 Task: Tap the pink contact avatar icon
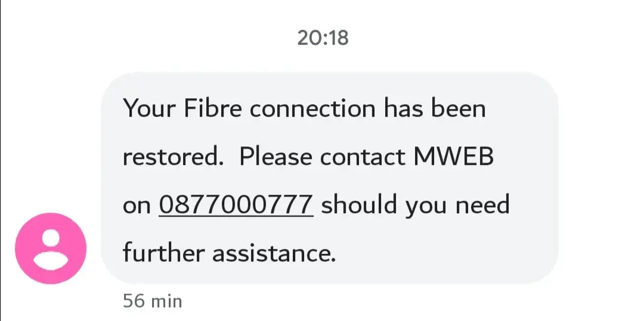[51, 248]
